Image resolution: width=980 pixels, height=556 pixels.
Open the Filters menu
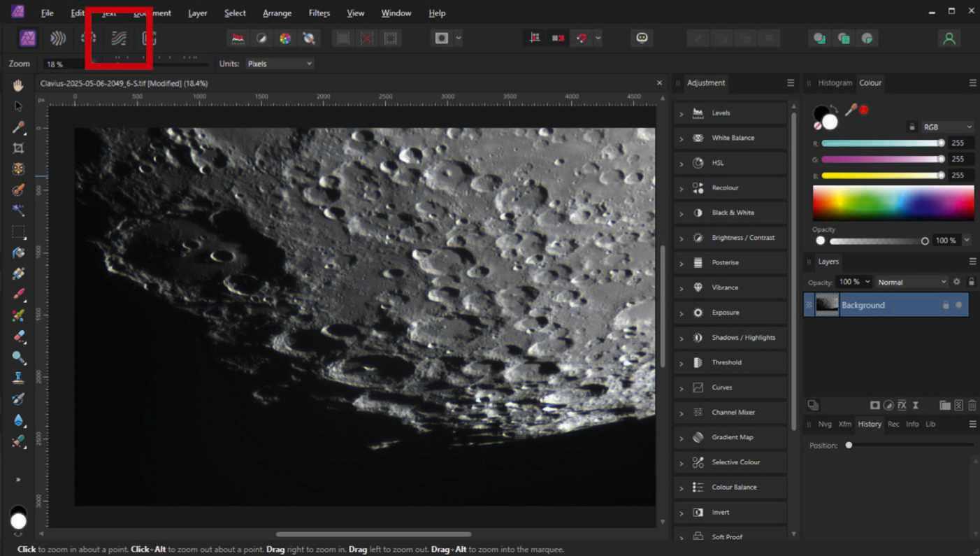point(319,13)
